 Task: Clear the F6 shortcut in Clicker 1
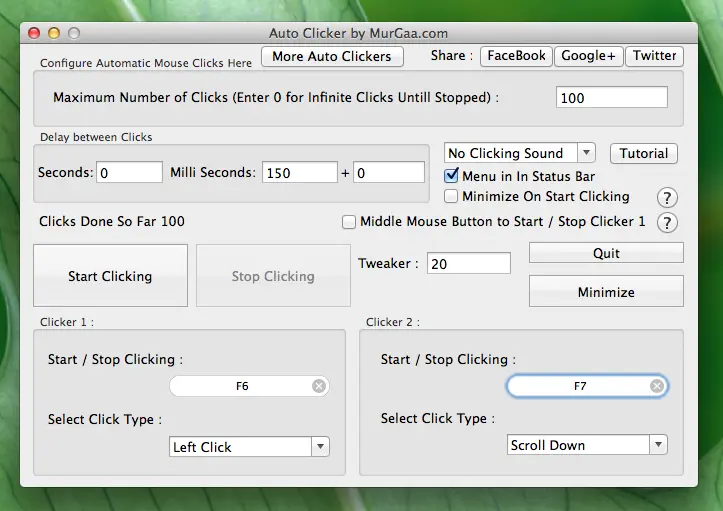click(x=318, y=386)
